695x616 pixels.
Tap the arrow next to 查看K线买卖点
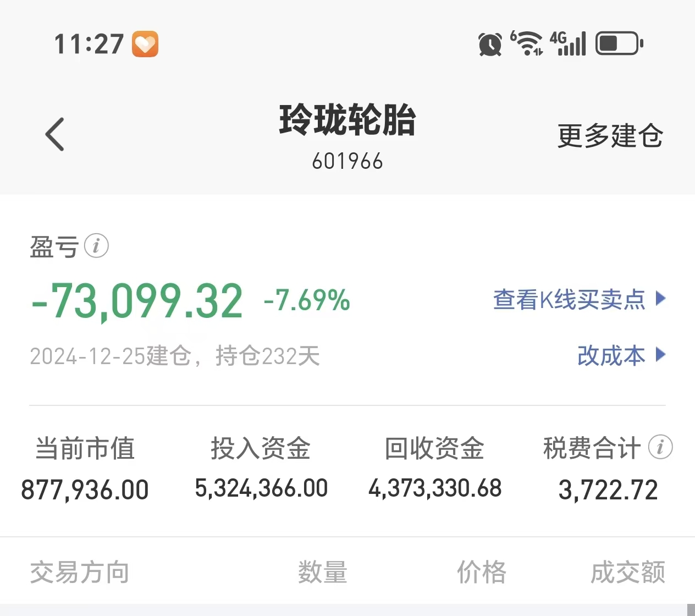coord(661,299)
